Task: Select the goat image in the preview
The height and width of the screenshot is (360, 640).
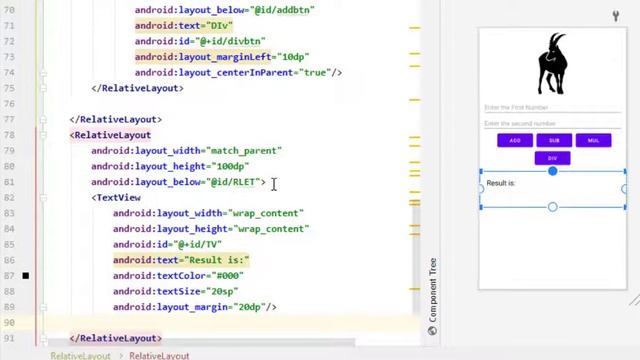Action: [552, 64]
